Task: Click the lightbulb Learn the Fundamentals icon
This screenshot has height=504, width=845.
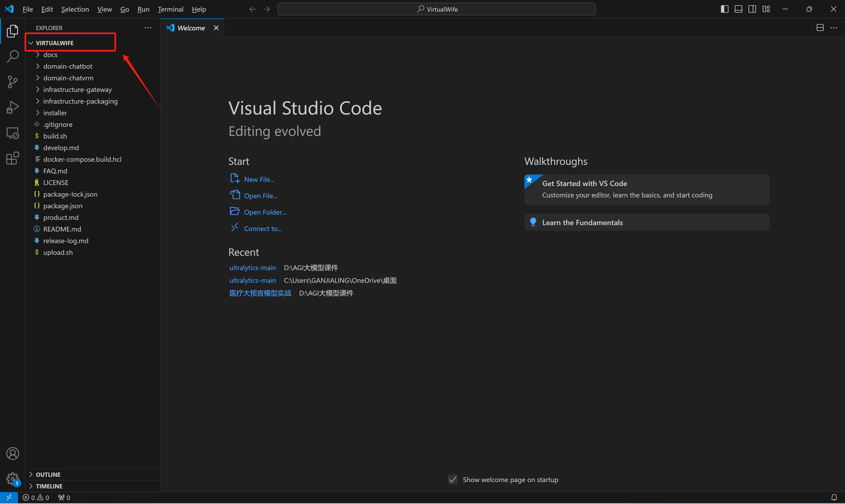Action: 533,222
